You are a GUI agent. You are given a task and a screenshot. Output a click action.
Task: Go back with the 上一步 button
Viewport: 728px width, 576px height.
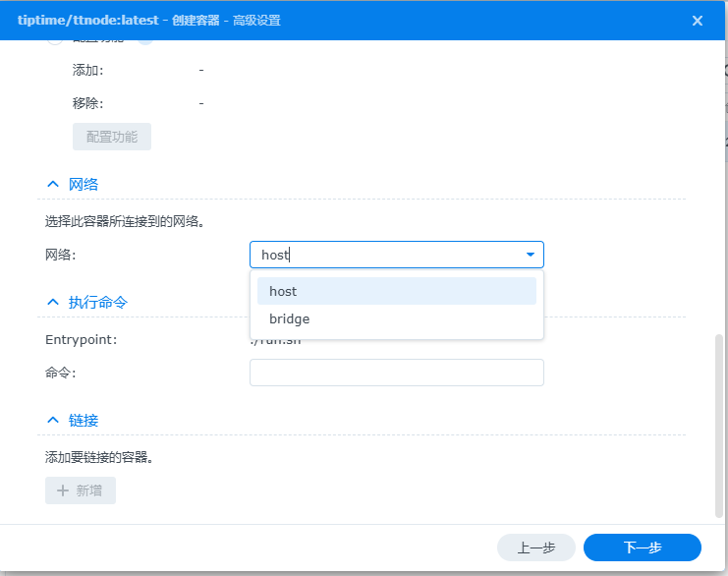coord(535,547)
